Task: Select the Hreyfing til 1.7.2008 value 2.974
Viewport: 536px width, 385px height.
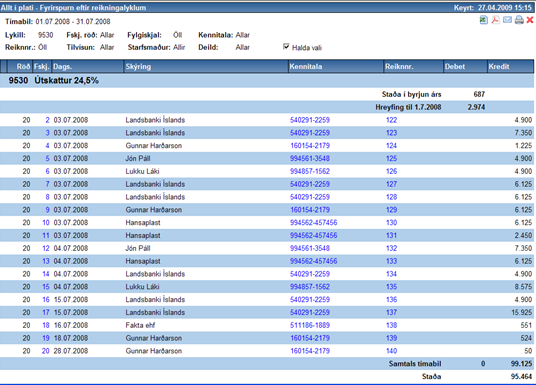Action: [x=476, y=107]
